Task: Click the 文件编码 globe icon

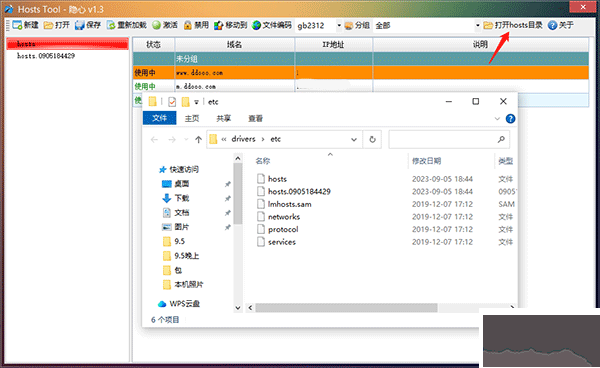Action: [256, 25]
